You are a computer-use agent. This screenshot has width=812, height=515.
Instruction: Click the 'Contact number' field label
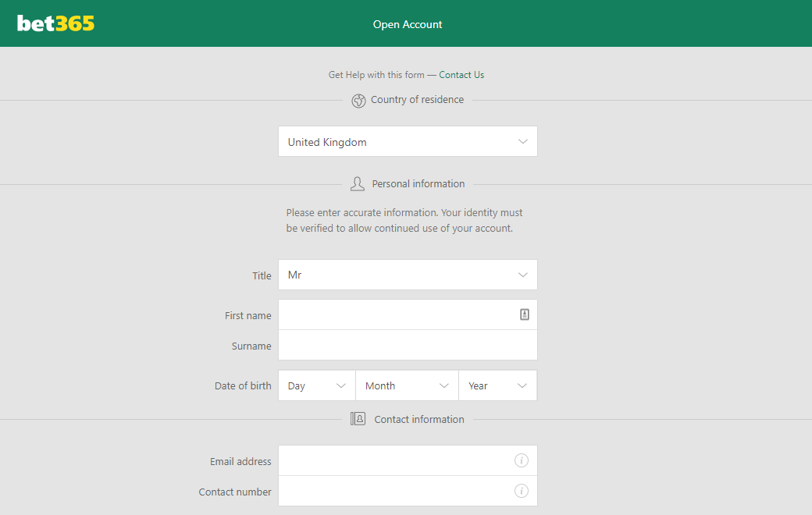click(235, 492)
